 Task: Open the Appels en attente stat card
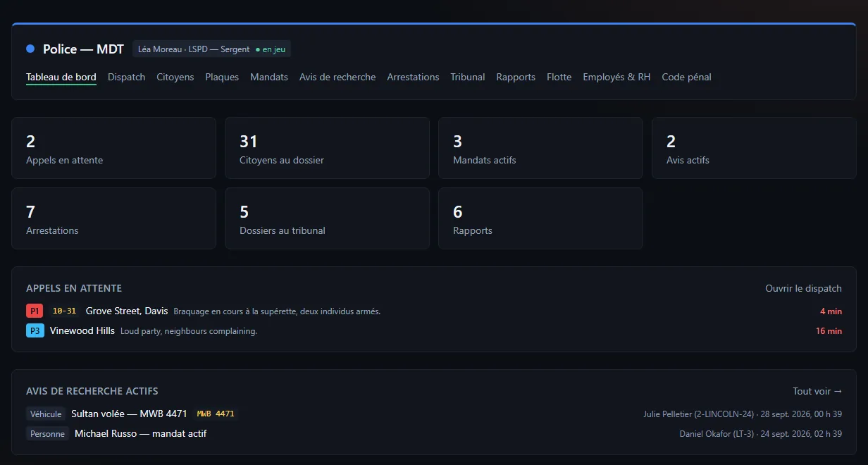[x=114, y=148]
